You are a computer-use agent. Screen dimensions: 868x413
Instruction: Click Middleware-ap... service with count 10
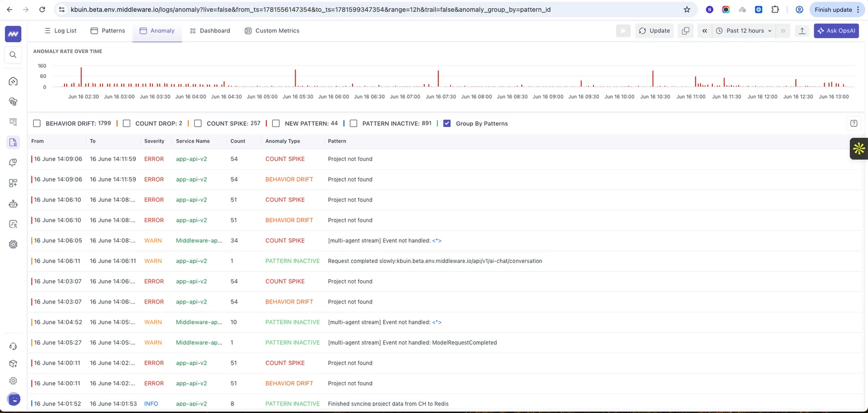point(199,322)
